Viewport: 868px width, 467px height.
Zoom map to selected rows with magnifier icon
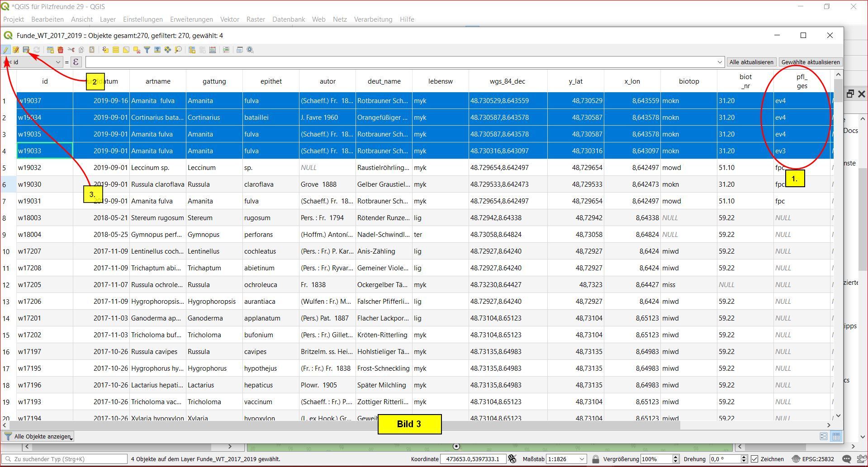point(178,50)
